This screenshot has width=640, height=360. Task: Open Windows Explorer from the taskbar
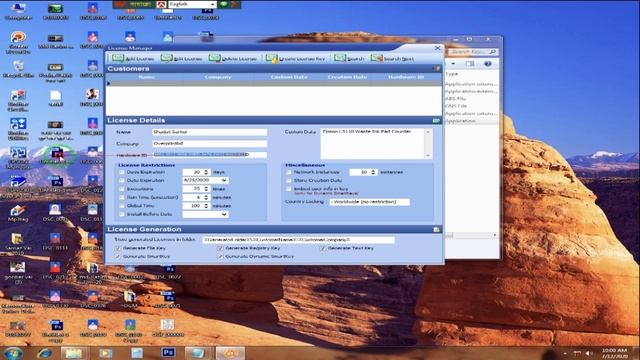pyautogui.click(x=75, y=353)
